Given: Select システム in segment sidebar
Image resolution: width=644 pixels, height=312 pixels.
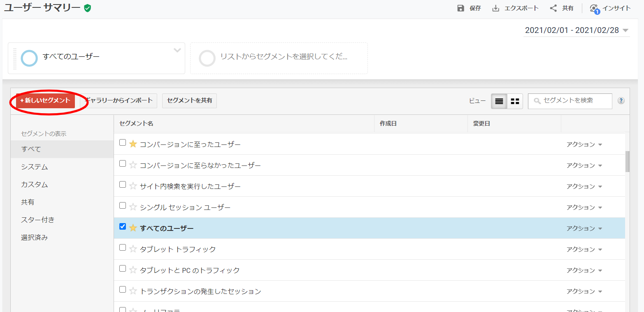Looking at the screenshot, I should click(x=35, y=167).
